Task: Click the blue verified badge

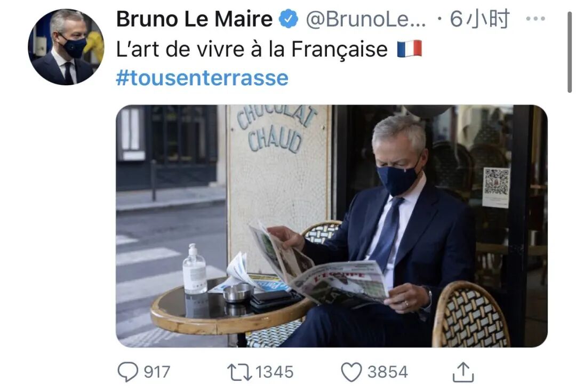Action: coord(289,19)
